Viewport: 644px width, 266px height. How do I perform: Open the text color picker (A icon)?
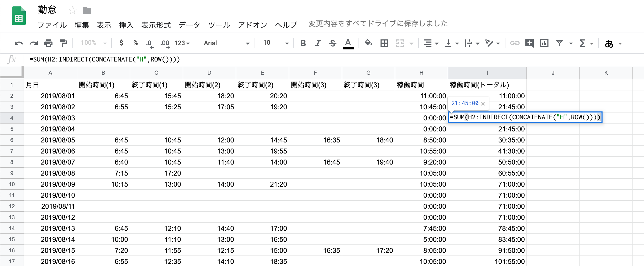(348, 43)
